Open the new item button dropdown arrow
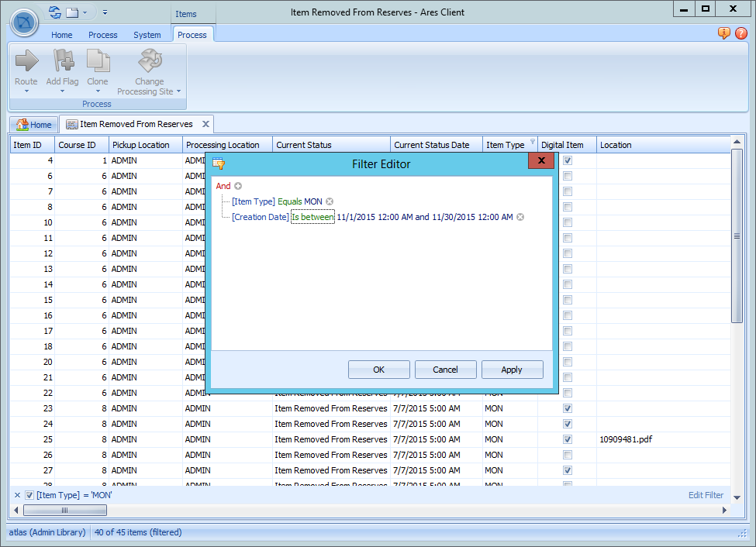This screenshot has height=547, width=756. coord(85,12)
